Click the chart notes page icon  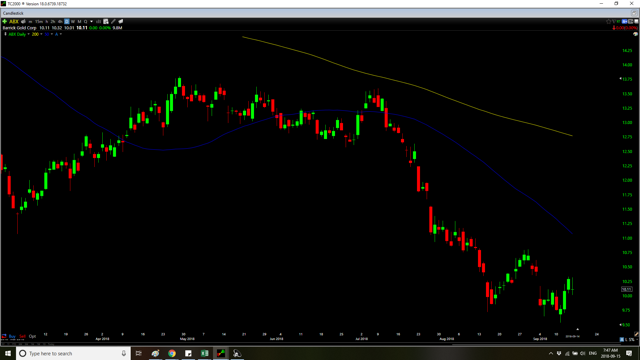point(106,21)
